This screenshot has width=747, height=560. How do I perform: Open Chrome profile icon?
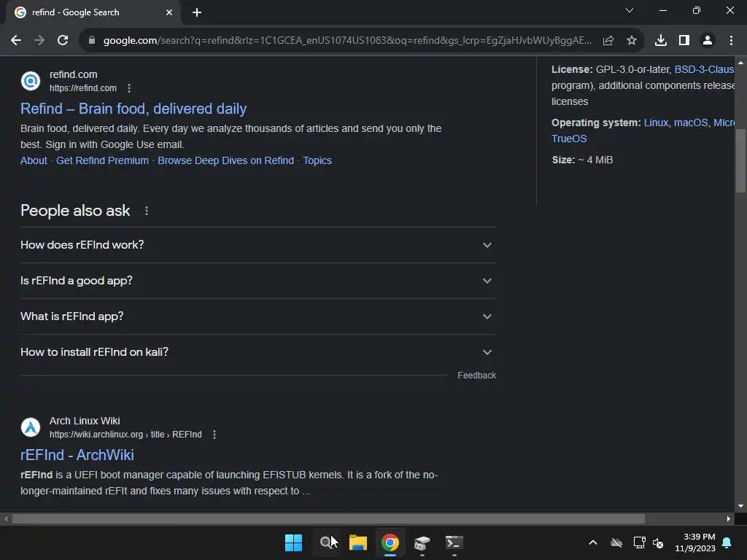point(708,41)
